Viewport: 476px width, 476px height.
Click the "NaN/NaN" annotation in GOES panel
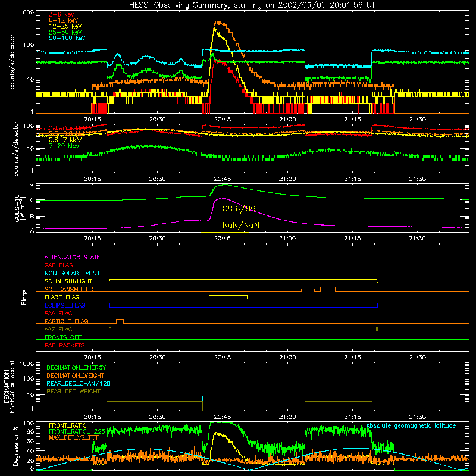(x=241, y=226)
